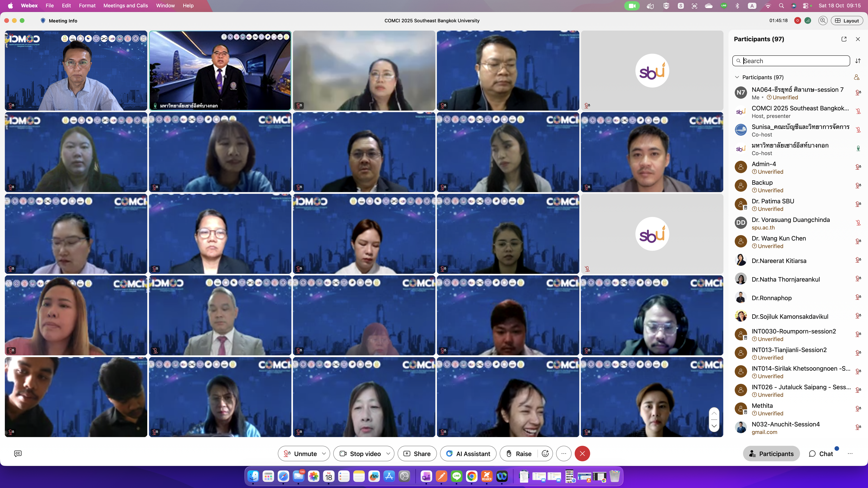Screen dimensions: 868x488
Task: Click the red leave meeting button
Action: coord(582,454)
